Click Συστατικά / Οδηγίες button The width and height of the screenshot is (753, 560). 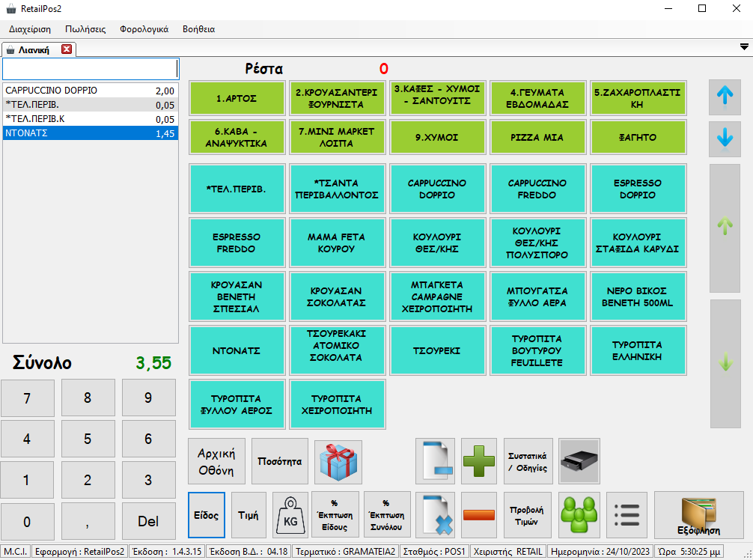point(528,461)
